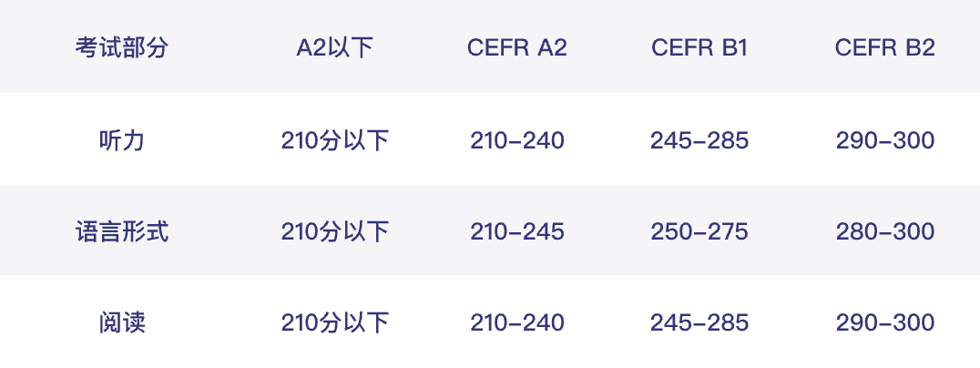The image size is (980, 368).
Task: Click 听力 CEFR B1 score 245–285
Action: [699, 141]
